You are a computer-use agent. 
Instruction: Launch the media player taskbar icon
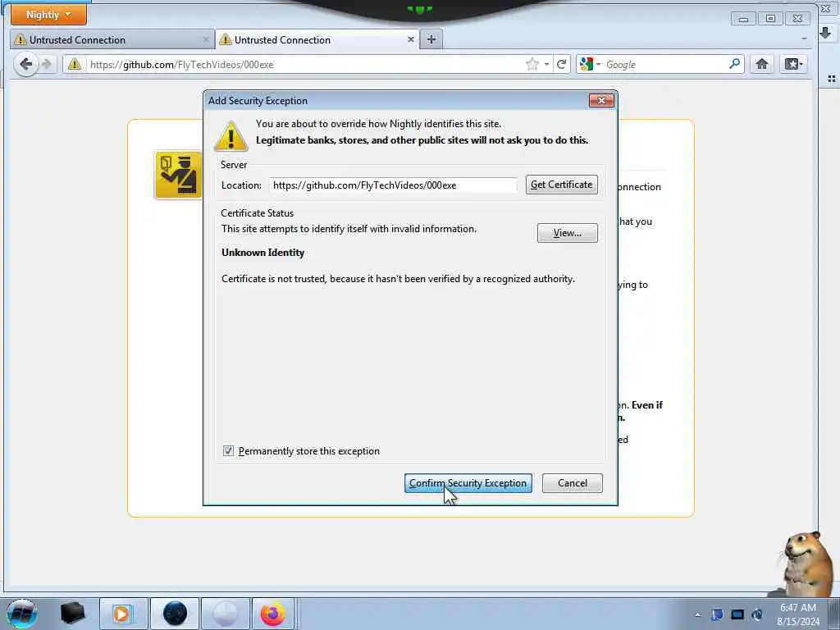point(123,614)
